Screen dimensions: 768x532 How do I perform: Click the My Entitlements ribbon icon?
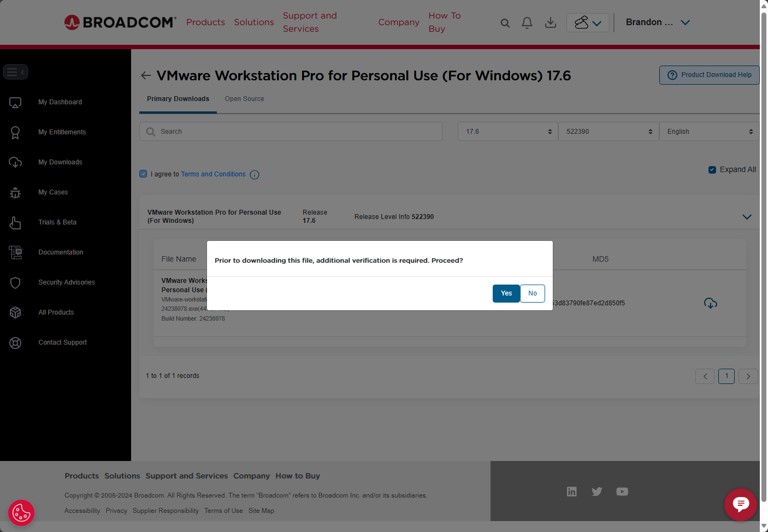point(15,132)
